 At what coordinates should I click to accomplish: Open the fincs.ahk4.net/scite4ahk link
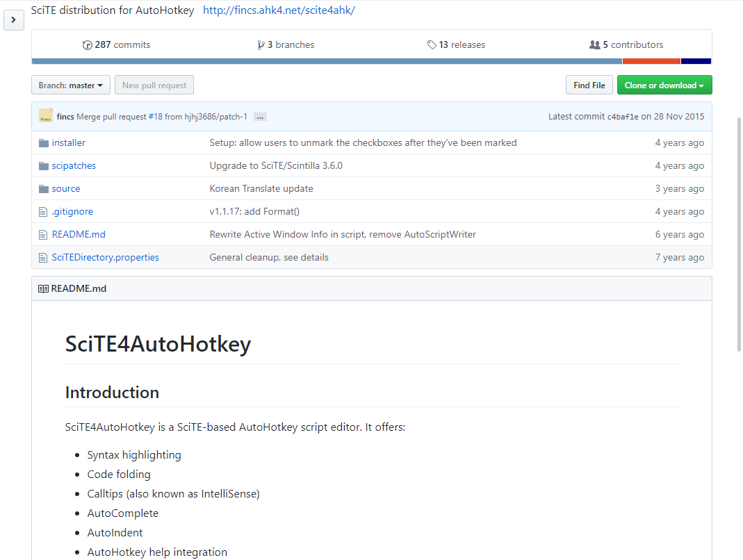click(279, 10)
